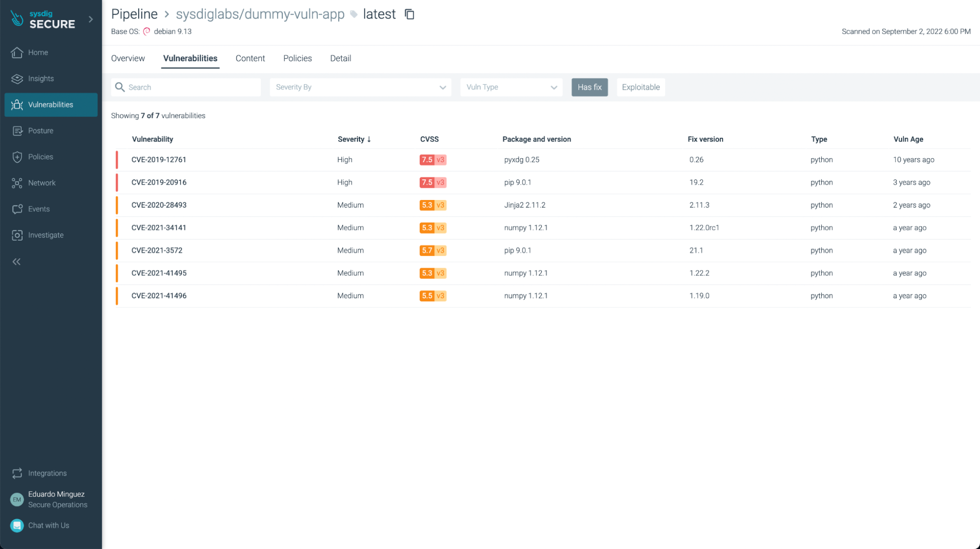Click the copy image tag icon
The width and height of the screenshot is (980, 549).
pos(409,14)
